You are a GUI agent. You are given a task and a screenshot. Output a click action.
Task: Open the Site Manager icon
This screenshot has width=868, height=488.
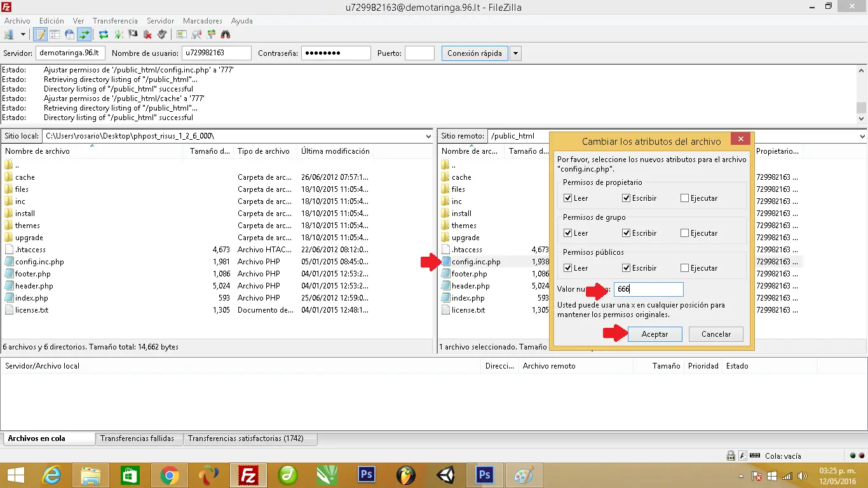[9, 34]
